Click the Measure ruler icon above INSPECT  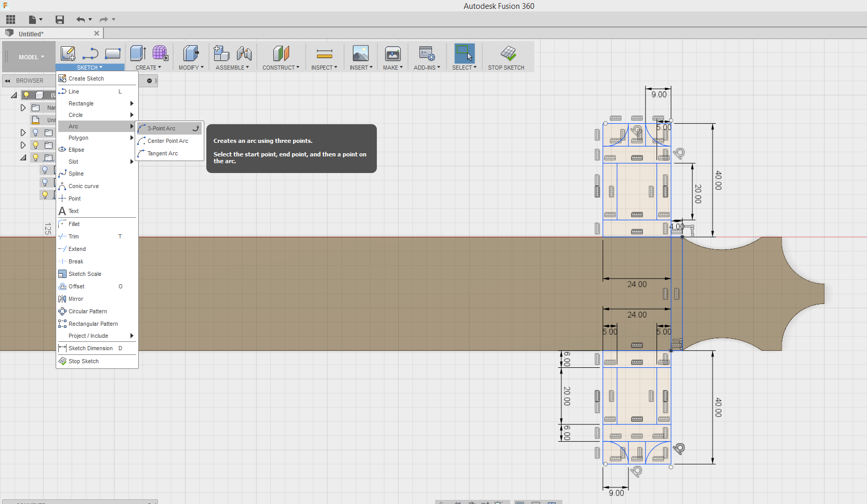pos(324,54)
